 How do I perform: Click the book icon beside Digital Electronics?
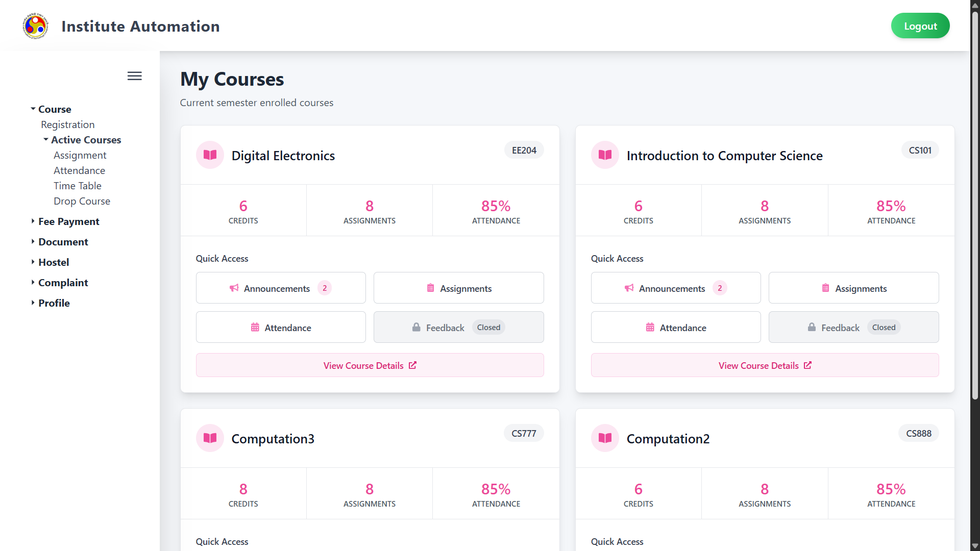tap(210, 155)
